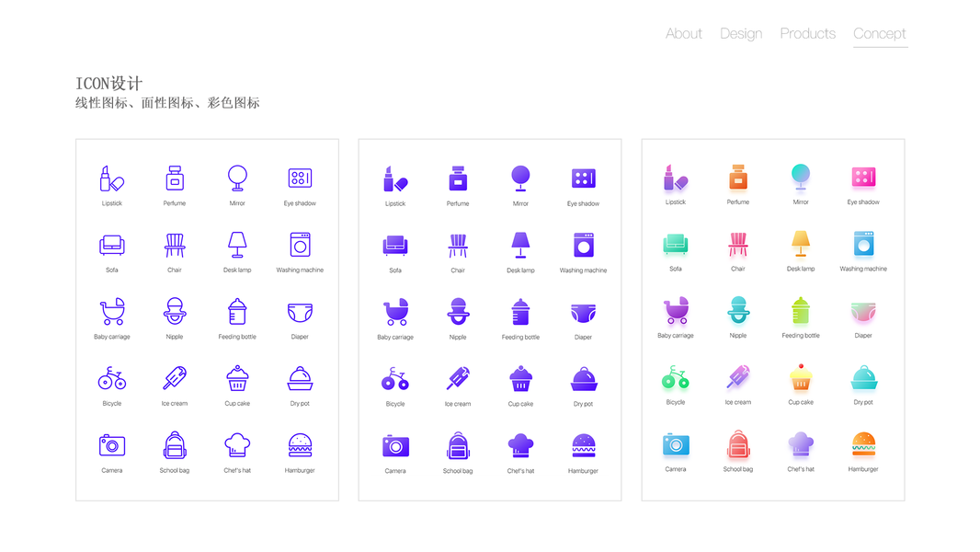Click the outline Camera icon

(x=112, y=445)
